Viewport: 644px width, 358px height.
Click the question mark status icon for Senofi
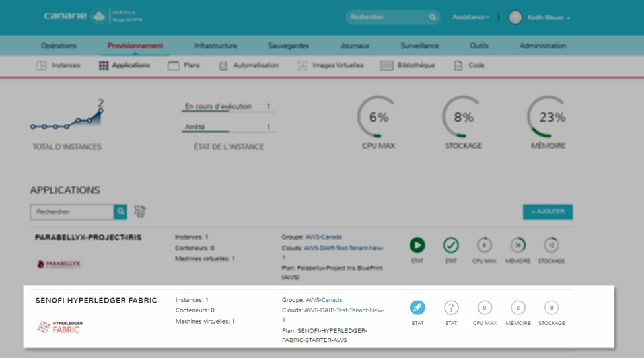point(451,308)
